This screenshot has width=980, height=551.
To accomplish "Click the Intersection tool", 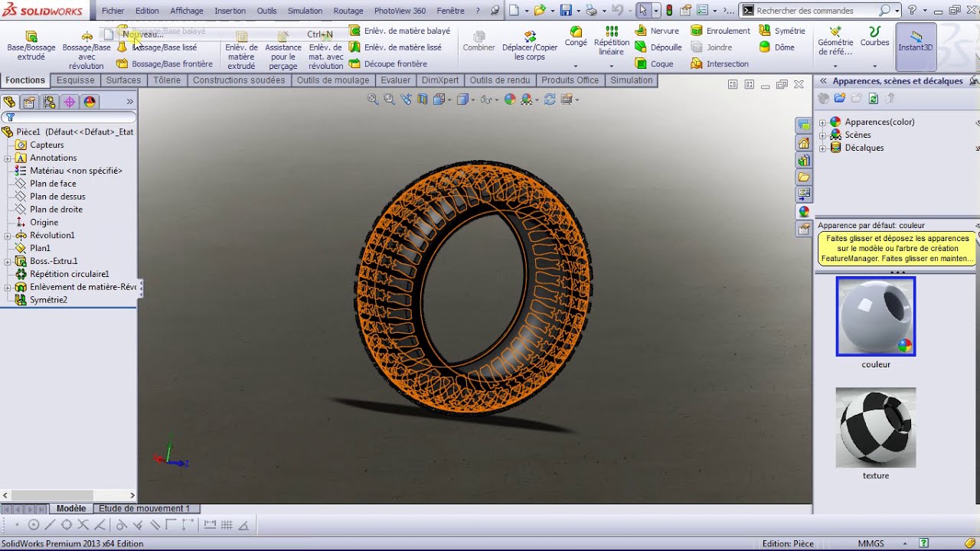I will [720, 64].
